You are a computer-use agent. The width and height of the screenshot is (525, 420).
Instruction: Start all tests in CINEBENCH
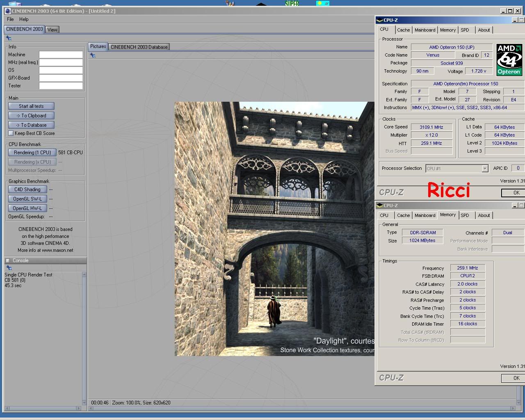[x=31, y=106]
